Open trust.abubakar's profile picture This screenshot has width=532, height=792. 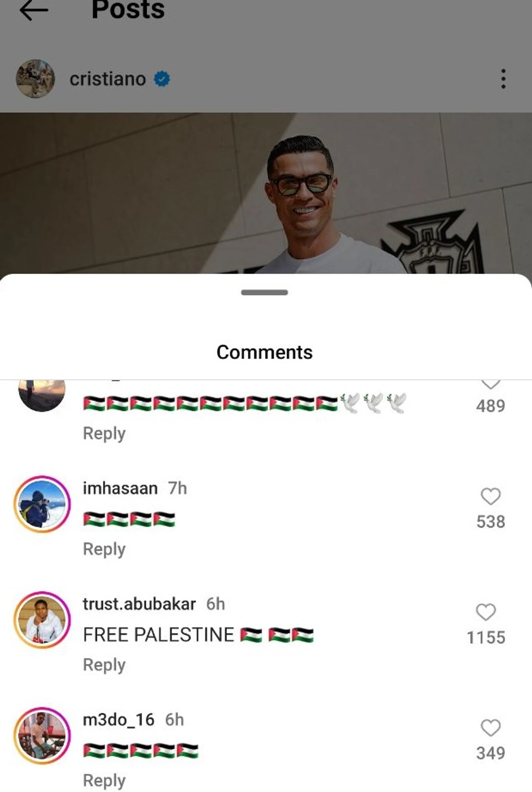(x=42, y=620)
